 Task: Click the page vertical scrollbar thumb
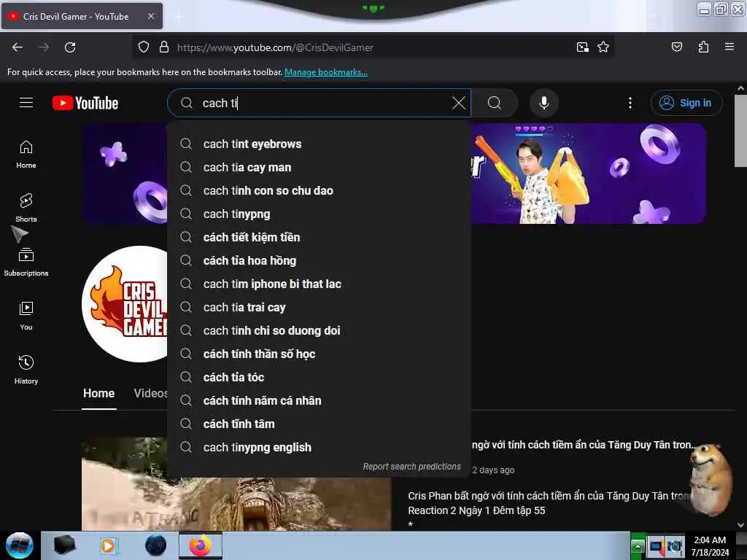point(740,131)
